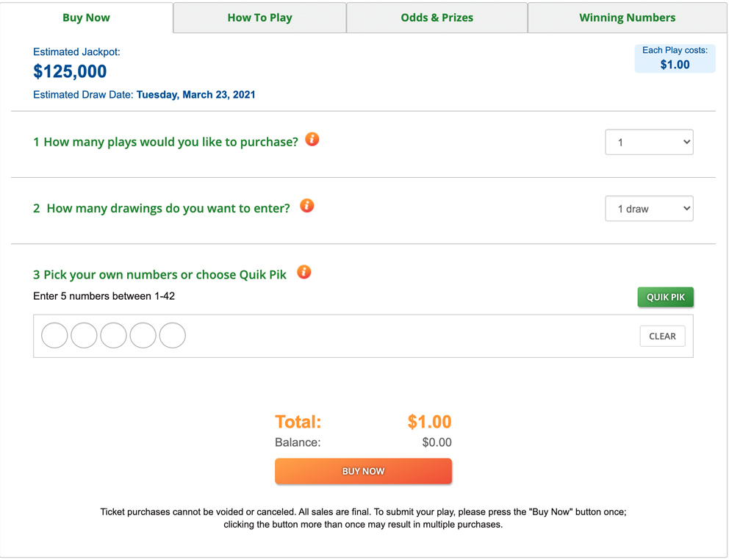
Task: Click the Each Play costs box
Action: point(675,57)
